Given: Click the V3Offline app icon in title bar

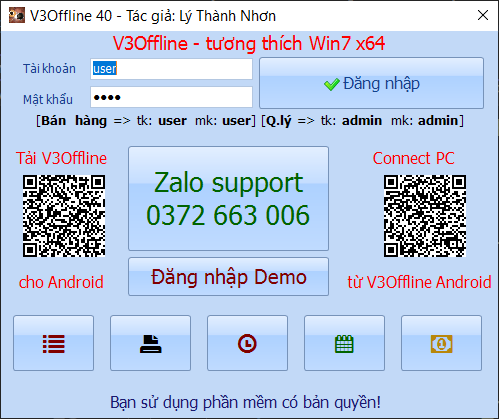Looking at the screenshot, I should tap(17, 15).
